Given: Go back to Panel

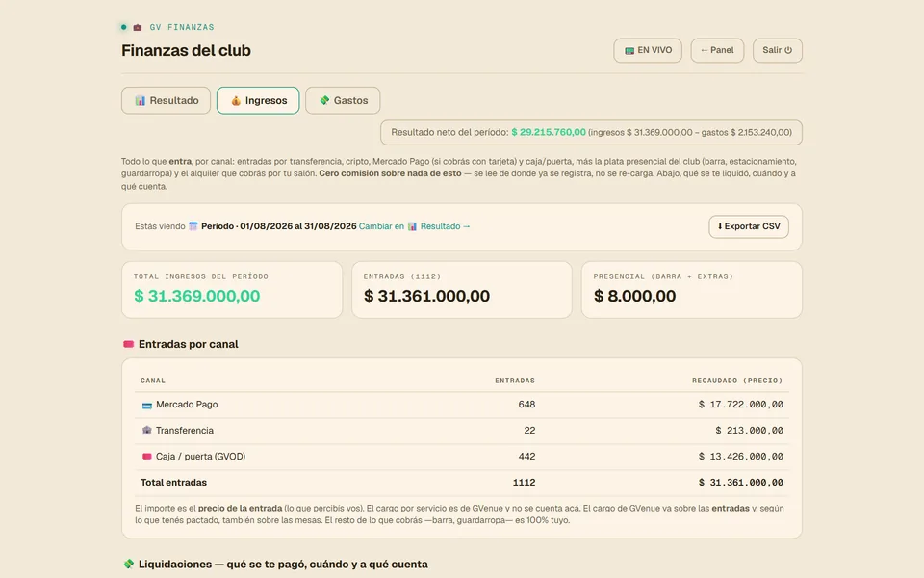Looking at the screenshot, I should pos(717,50).
